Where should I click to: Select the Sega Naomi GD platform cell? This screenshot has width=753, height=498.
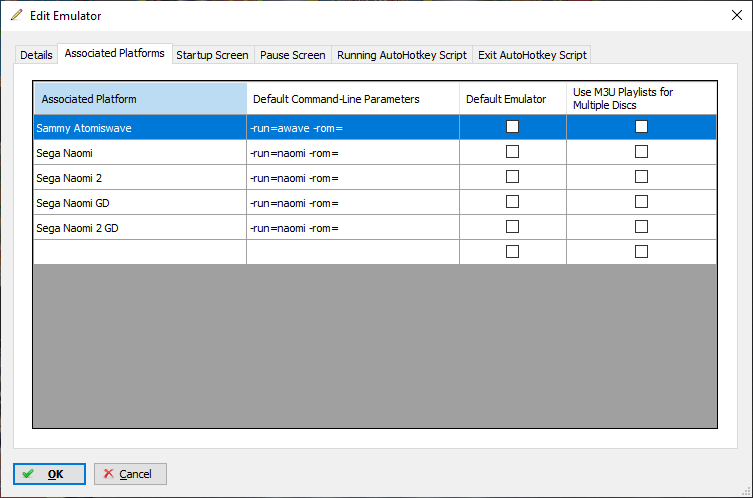coord(140,203)
